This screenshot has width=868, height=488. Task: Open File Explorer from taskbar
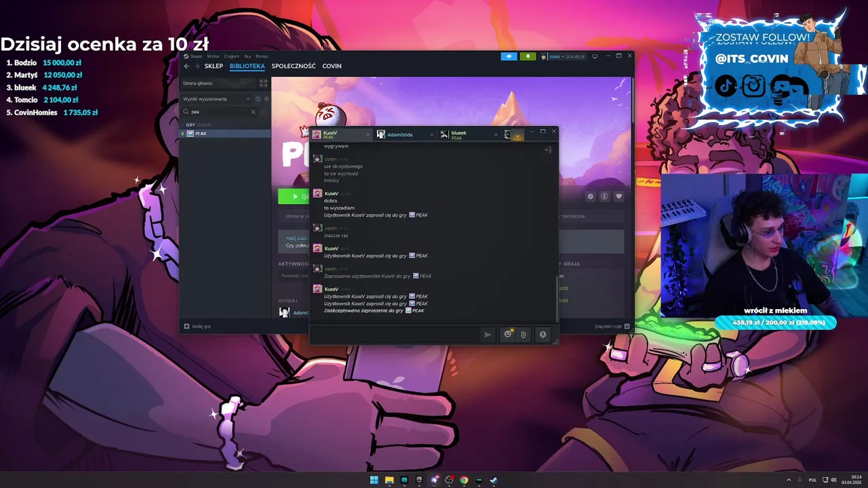tap(389, 480)
